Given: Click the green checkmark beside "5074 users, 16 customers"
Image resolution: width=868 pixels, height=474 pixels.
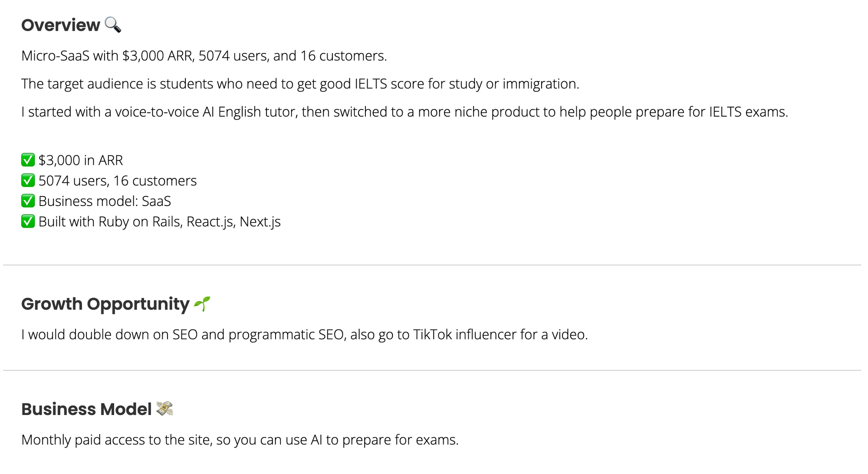Looking at the screenshot, I should 28,180.
